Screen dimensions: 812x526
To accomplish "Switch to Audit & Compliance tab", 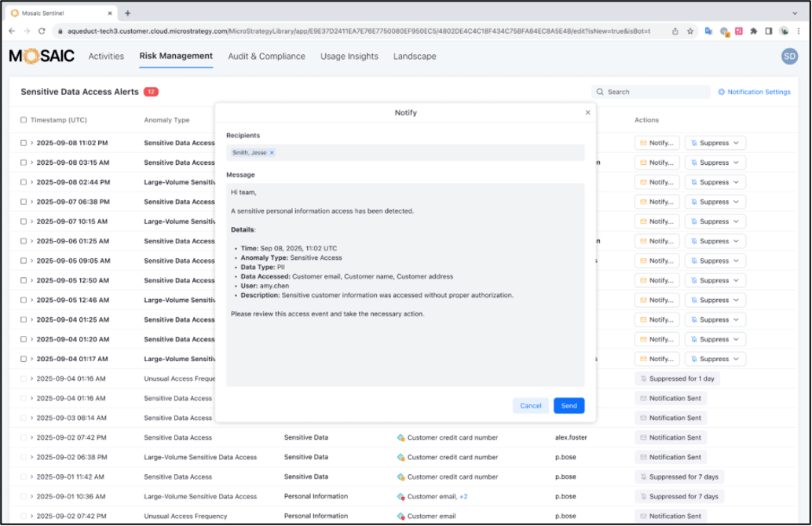I will pos(266,57).
